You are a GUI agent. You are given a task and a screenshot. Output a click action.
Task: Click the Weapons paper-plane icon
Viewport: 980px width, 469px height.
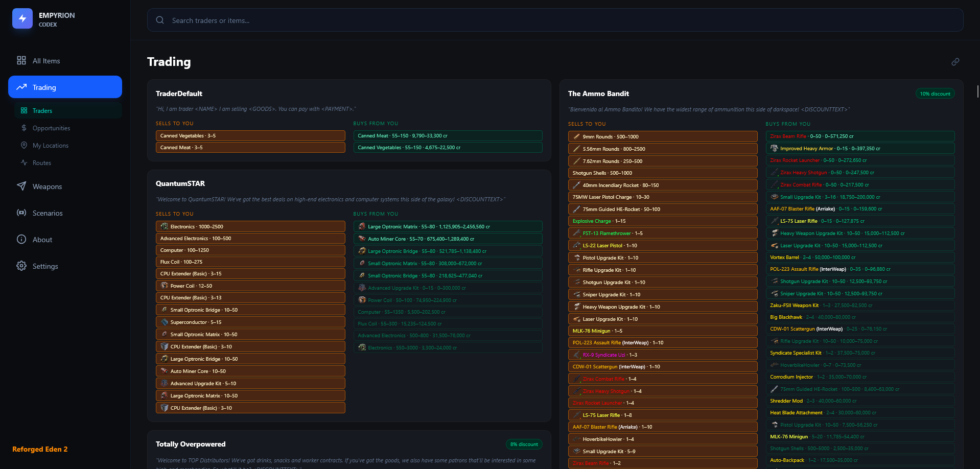(x=21, y=186)
